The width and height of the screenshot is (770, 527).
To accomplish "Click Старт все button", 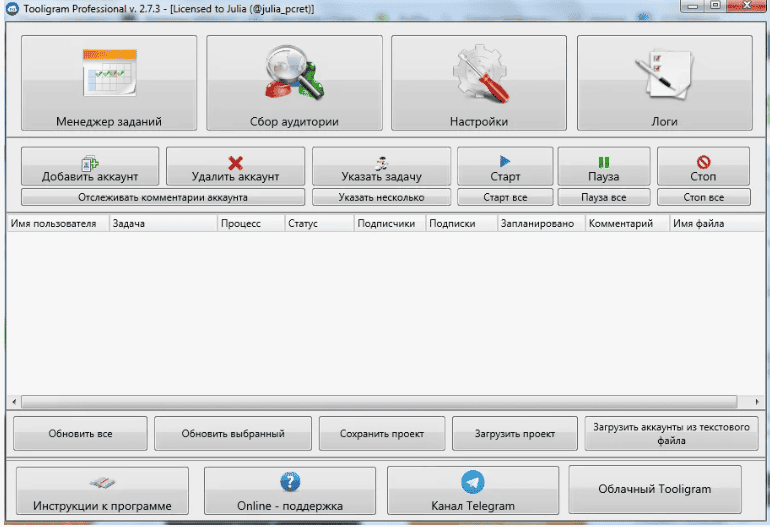I will tap(505, 197).
